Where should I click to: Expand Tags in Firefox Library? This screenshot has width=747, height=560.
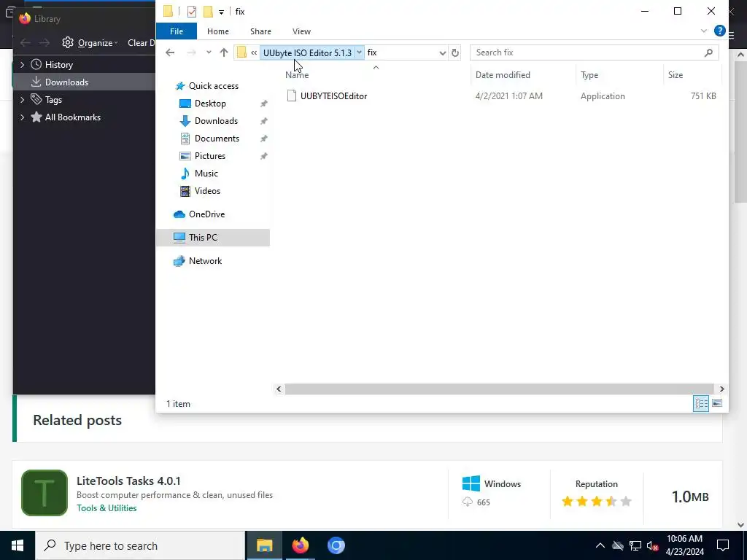(23, 100)
